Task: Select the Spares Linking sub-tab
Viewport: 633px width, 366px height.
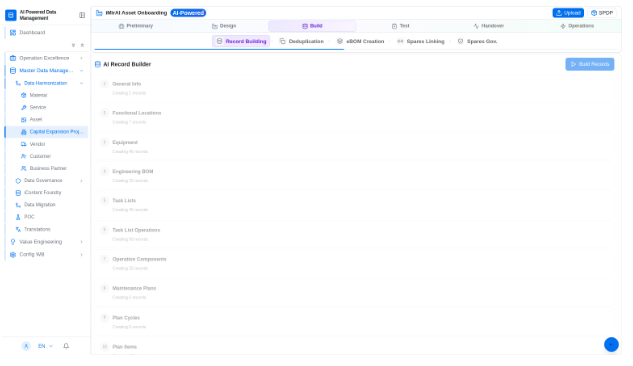Action: pyautogui.click(x=421, y=41)
